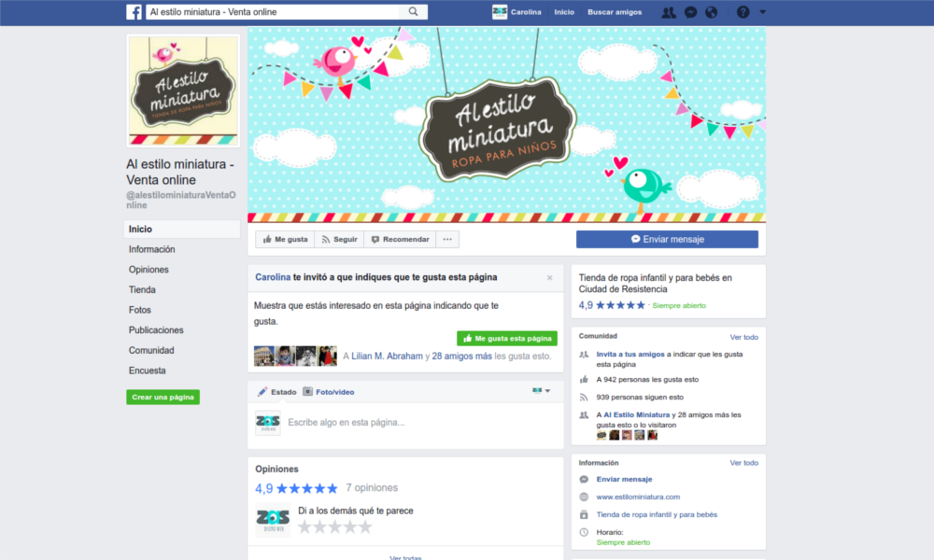Open the Messenger icon in top bar

click(x=690, y=12)
